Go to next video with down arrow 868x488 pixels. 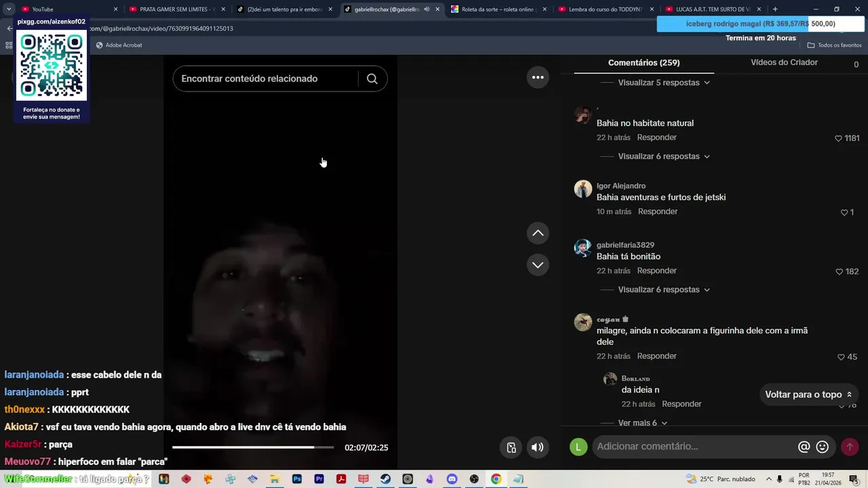click(538, 264)
